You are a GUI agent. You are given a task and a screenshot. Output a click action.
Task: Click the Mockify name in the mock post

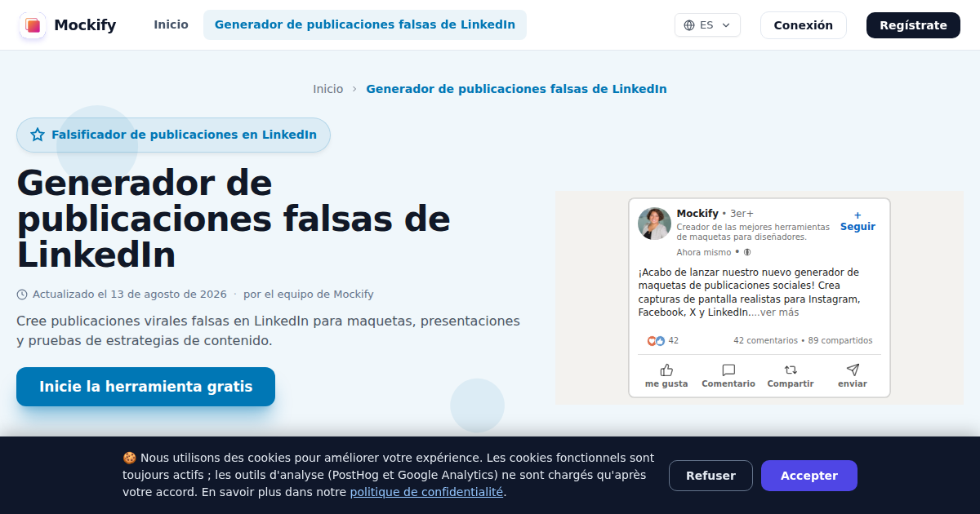[x=697, y=214]
